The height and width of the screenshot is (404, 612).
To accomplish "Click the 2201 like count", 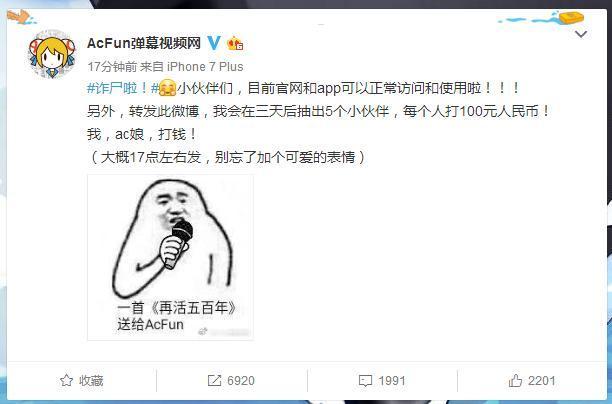I will tap(541, 381).
